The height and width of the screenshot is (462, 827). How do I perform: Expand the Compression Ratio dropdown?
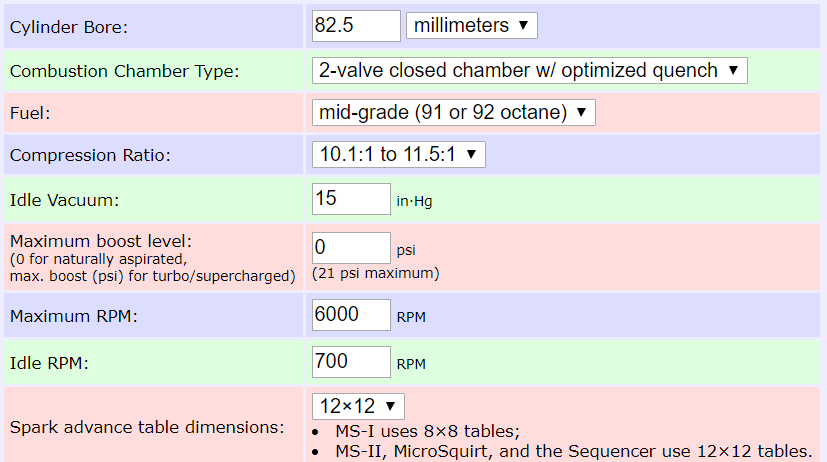click(398, 155)
